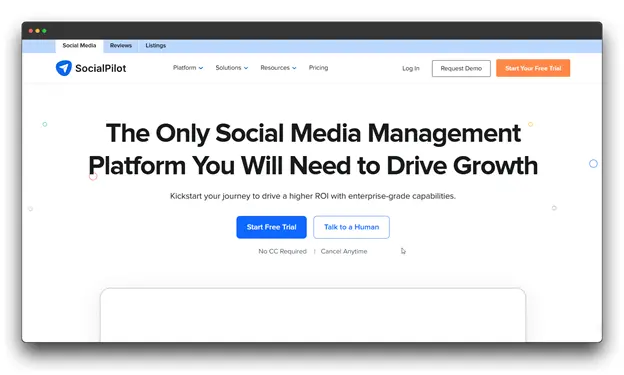
Task: Click the Talk to a Human button
Action: (x=351, y=227)
